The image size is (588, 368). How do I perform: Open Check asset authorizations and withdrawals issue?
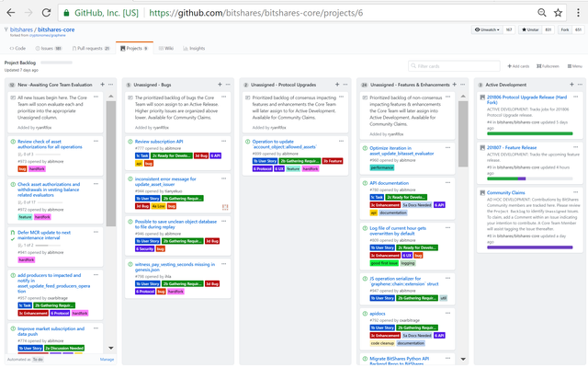[x=49, y=190]
